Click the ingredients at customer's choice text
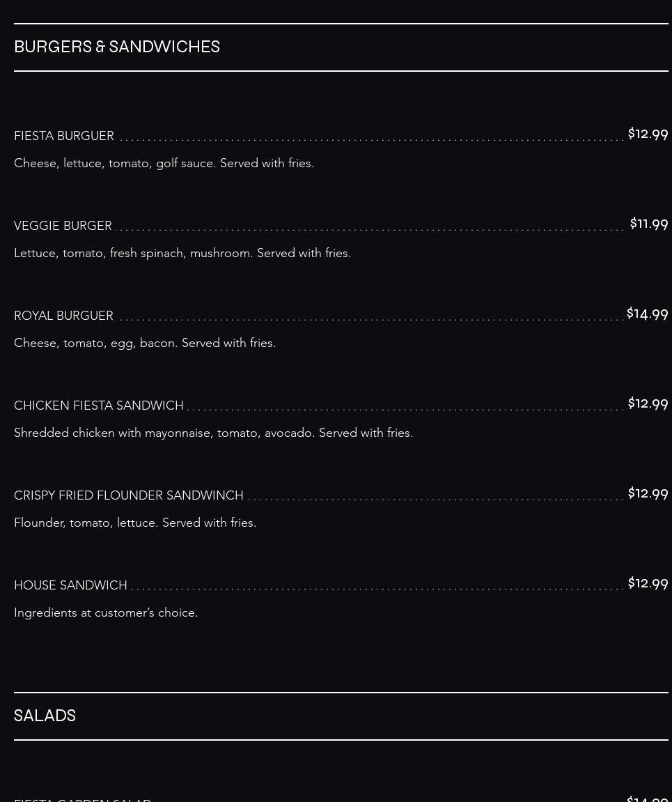Viewport: 672px width, 802px height. click(x=106, y=612)
